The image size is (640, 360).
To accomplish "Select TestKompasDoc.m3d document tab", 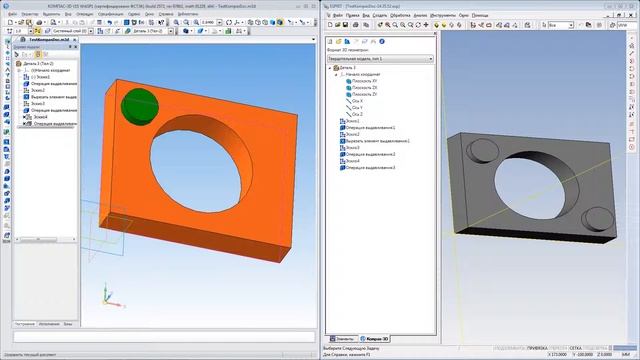I will click(x=48, y=40).
